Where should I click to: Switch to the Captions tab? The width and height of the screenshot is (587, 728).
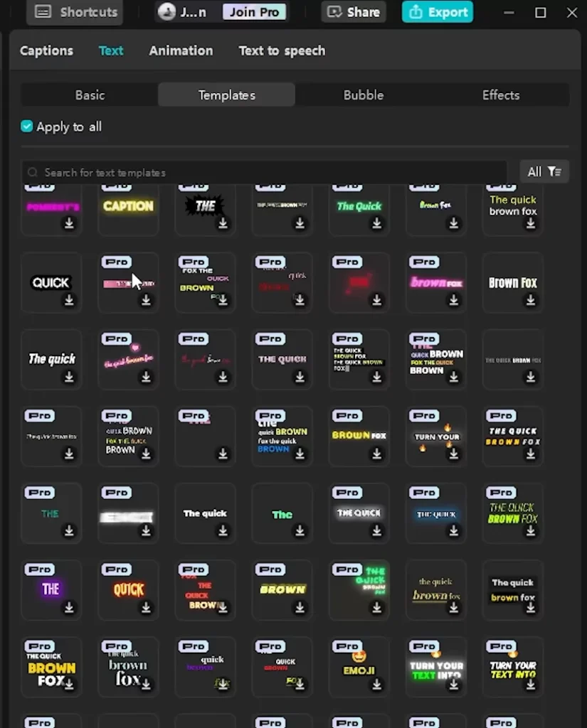(46, 50)
